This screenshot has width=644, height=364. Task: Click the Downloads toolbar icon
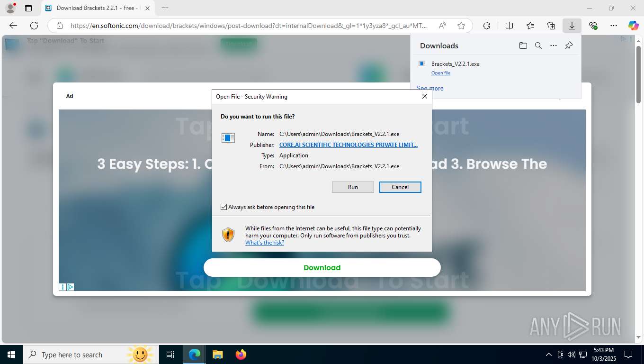572,26
